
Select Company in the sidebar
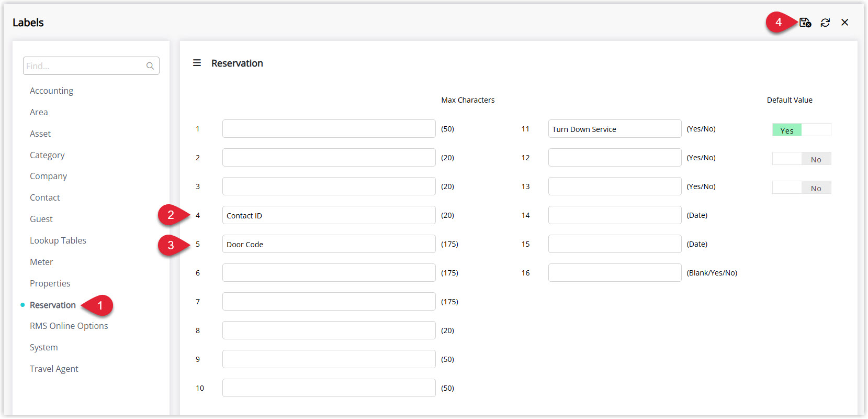[x=48, y=176]
